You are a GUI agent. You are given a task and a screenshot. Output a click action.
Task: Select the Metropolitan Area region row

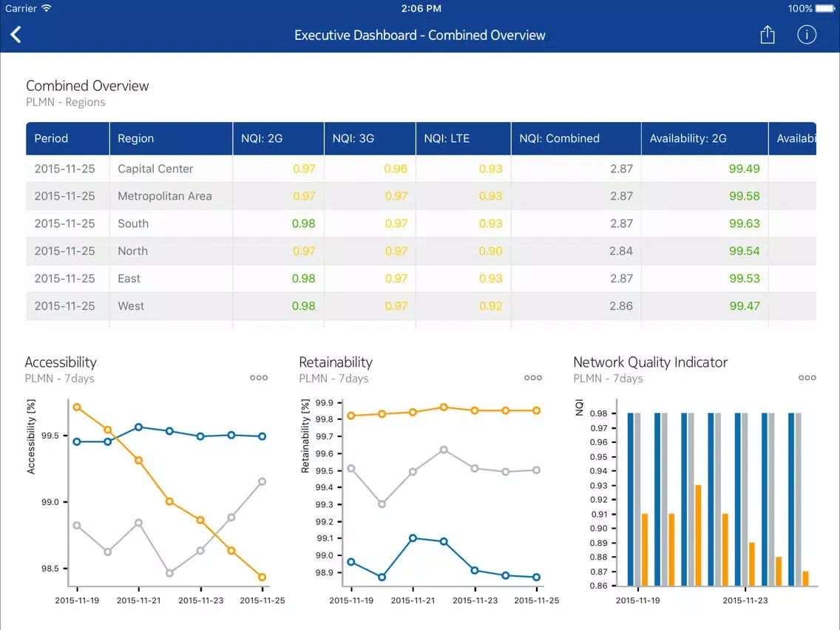pos(164,196)
